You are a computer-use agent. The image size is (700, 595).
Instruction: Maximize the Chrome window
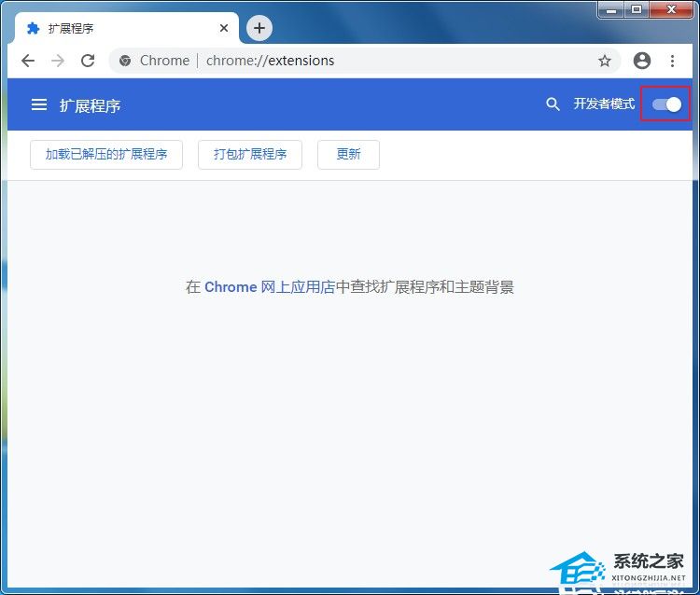coord(638,9)
